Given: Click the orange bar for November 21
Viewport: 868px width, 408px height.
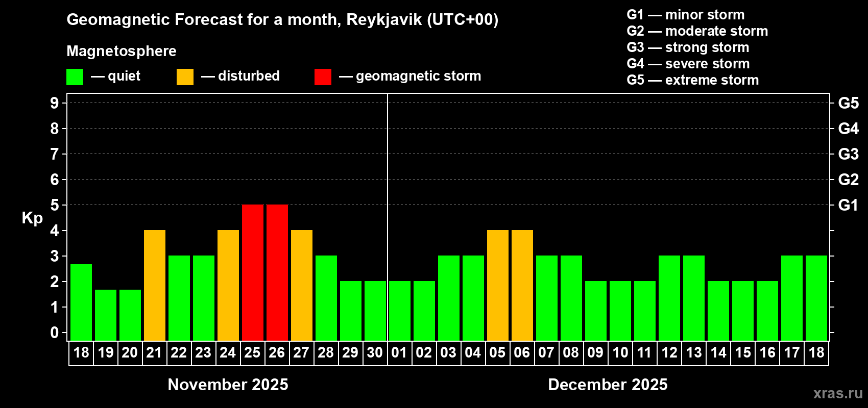Looking at the screenshot, I should pyautogui.click(x=155, y=285).
